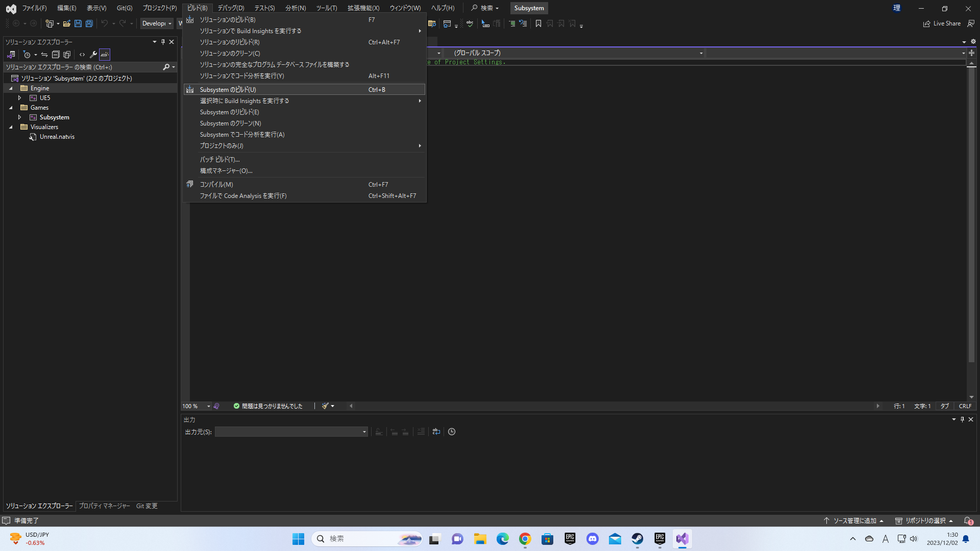Screen dimensions: 980x551
Task: Click the Sync with Active Document icon
Action: tap(44, 55)
